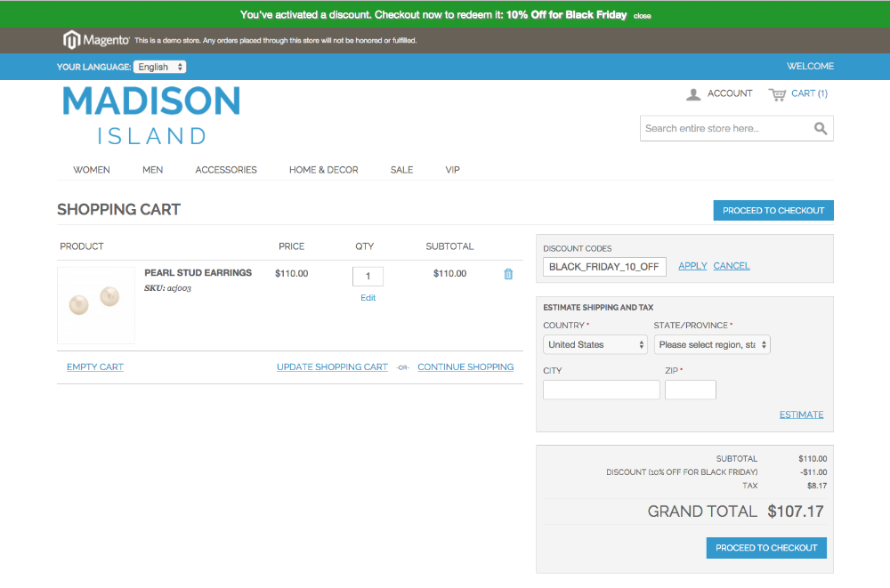
Task: Open the Pearl Stud Earrings product thumbnail
Action: coord(95,305)
